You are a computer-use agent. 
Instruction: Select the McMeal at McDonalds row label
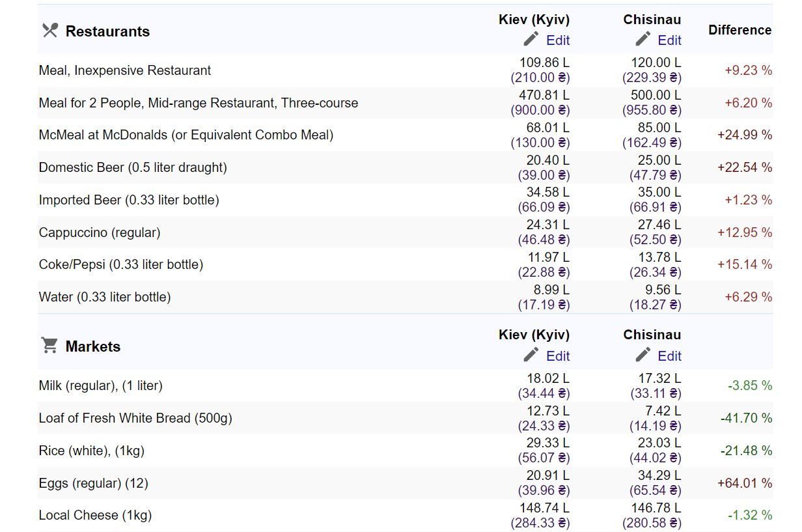tap(186, 135)
